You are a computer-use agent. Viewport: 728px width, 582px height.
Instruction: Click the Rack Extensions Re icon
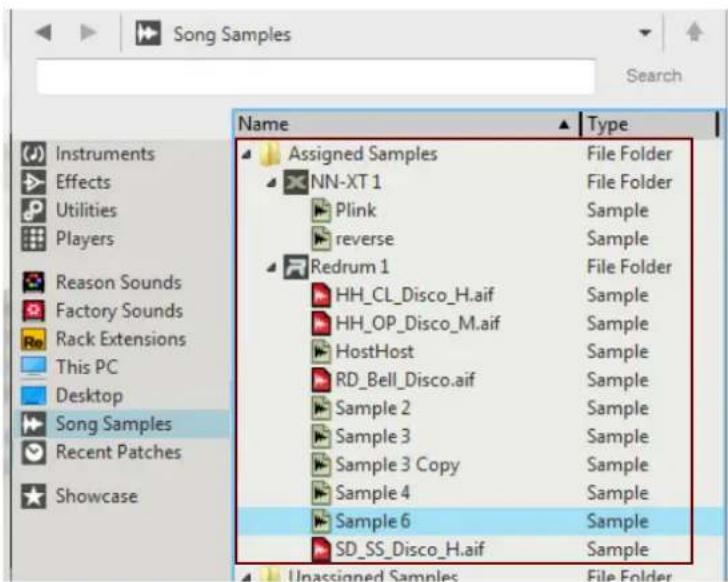coord(33,339)
